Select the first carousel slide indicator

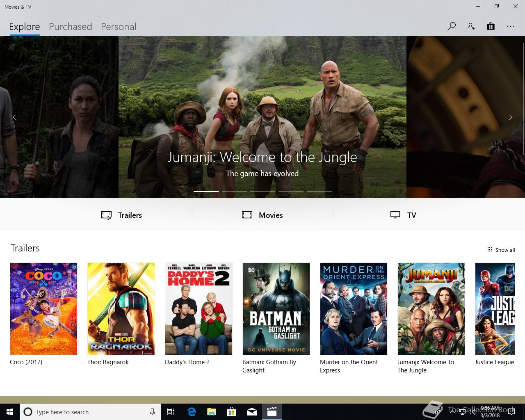tap(206, 191)
